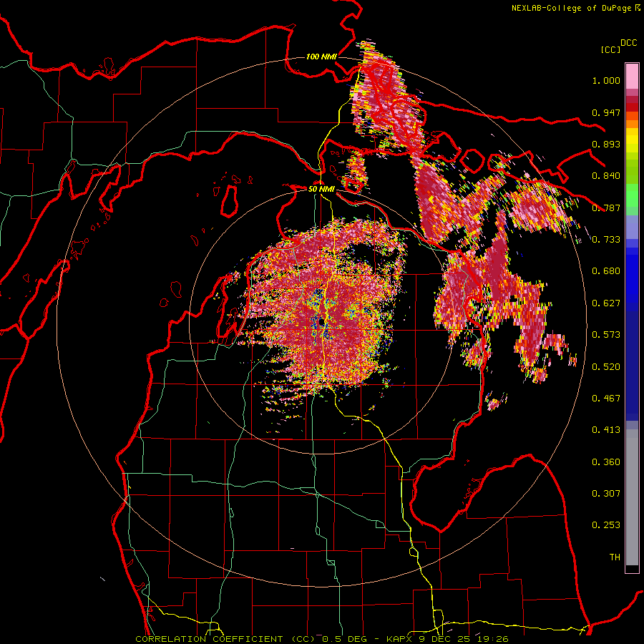This screenshot has height=644, width=644.
Task: Click the 1.000 scale value
Action: [x=606, y=80]
